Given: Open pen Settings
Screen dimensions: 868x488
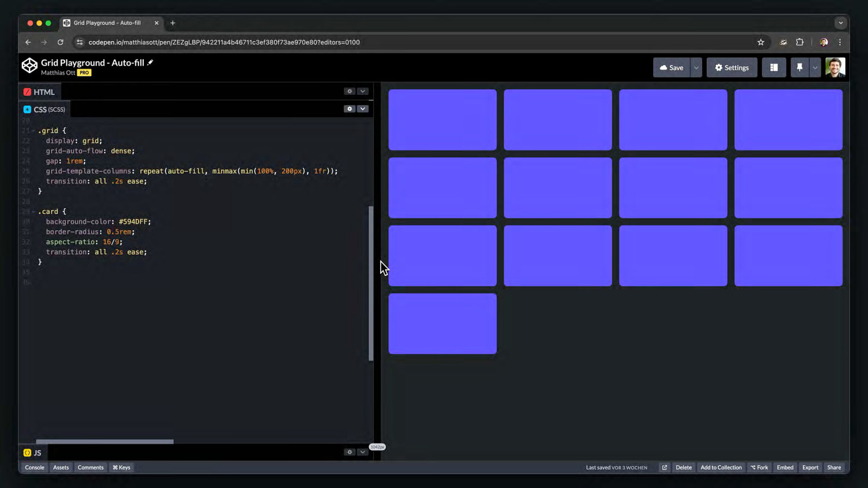Looking at the screenshot, I should pyautogui.click(x=731, y=68).
